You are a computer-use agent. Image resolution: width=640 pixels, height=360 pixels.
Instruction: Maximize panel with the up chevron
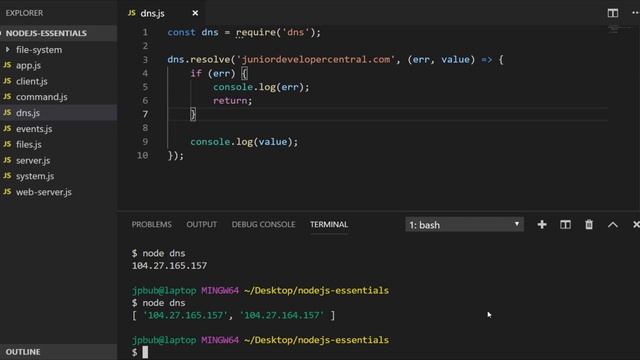tap(613, 225)
